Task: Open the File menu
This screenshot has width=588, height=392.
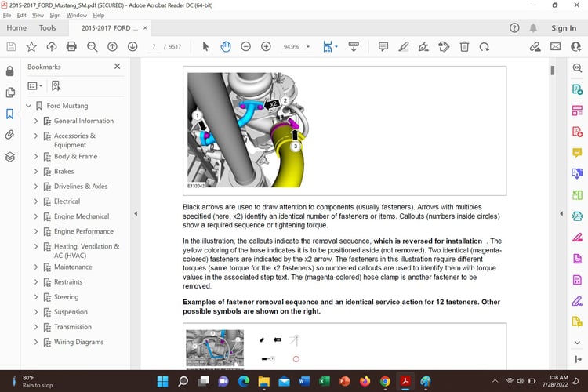Action: pyautogui.click(x=7, y=16)
